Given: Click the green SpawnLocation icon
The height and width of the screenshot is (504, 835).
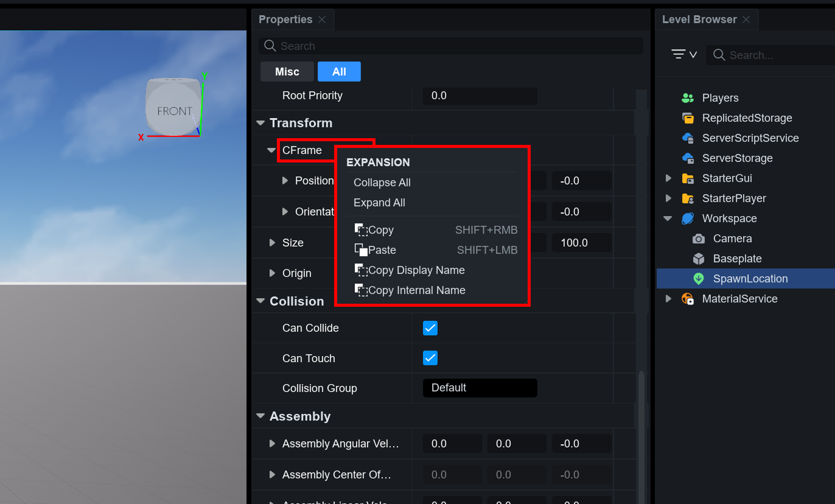Looking at the screenshot, I should 699,279.
